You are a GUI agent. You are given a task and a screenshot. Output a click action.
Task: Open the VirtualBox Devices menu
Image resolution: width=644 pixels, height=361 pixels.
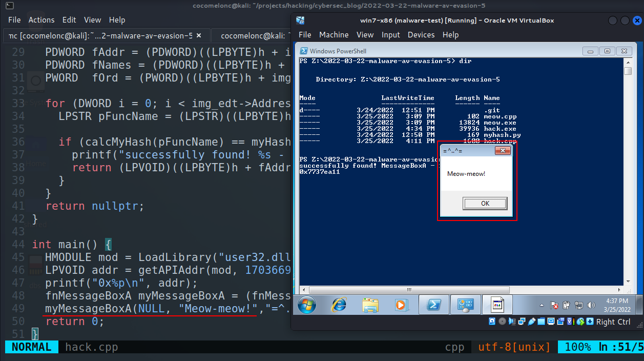click(x=421, y=35)
